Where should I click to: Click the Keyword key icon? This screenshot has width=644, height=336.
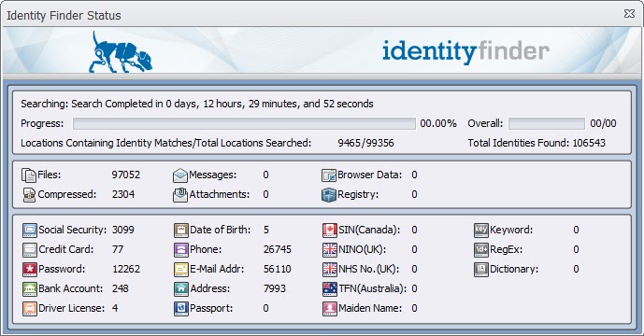pyautogui.click(x=481, y=231)
